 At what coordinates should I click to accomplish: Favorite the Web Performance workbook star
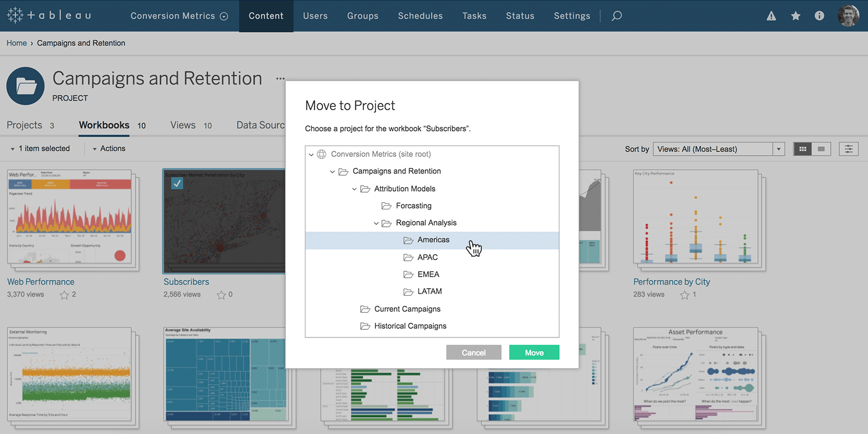click(64, 295)
